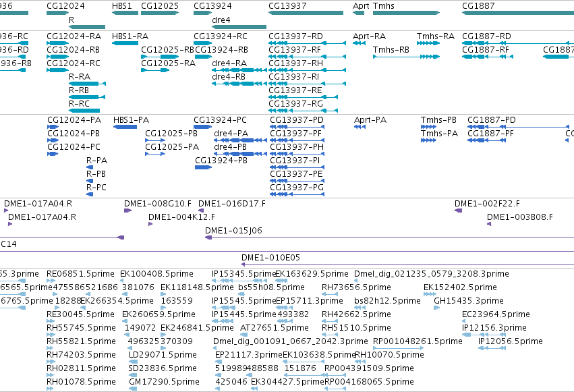Click the Tmhs-RA transcript
This screenshot has width=574, height=392.
click(428, 43)
